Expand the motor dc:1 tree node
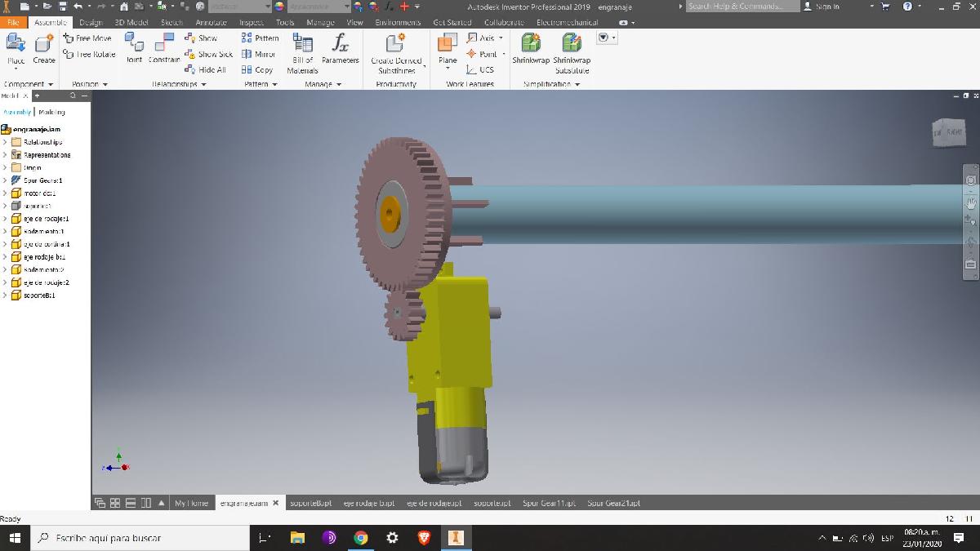Image resolution: width=980 pixels, height=551 pixels. click(5, 193)
